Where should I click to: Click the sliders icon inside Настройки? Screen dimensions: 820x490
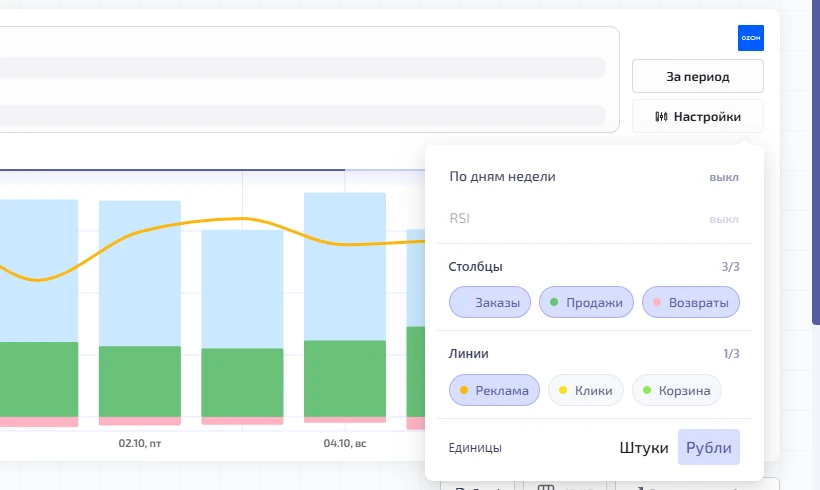[661, 116]
